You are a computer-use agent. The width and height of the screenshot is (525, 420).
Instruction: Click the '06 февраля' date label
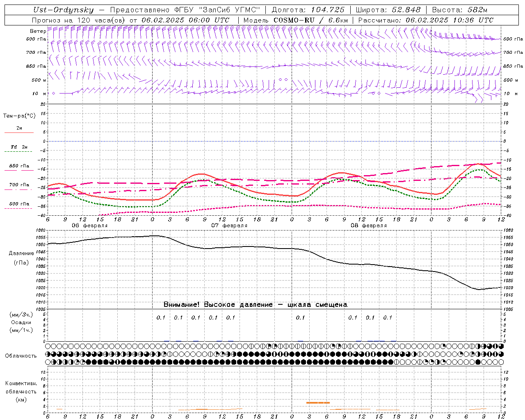pyautogui.click(x=90, y=226)
